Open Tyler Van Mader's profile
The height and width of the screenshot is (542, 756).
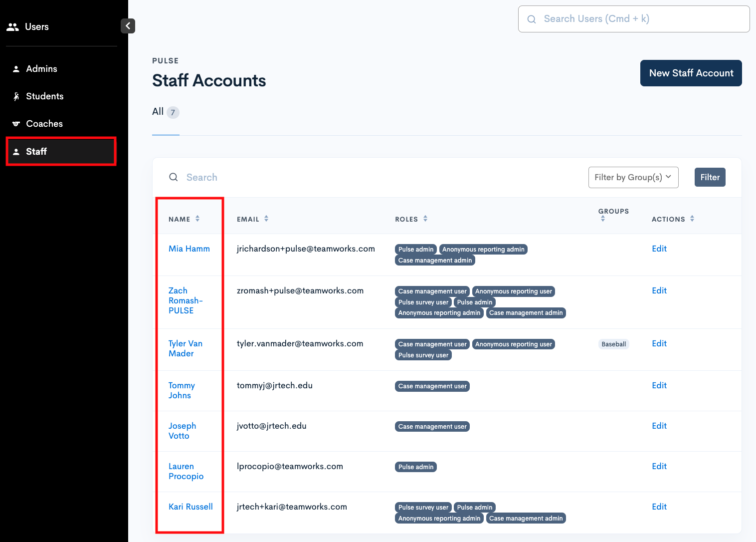[186, 348]
